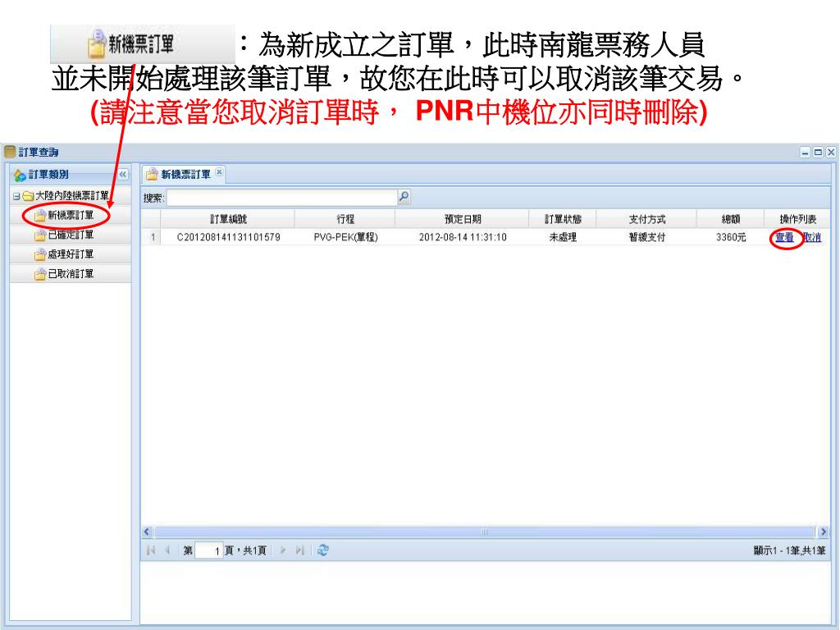Screen dimensions: 840x630
Task: Go to the previous page
Action: pos(167,550)
